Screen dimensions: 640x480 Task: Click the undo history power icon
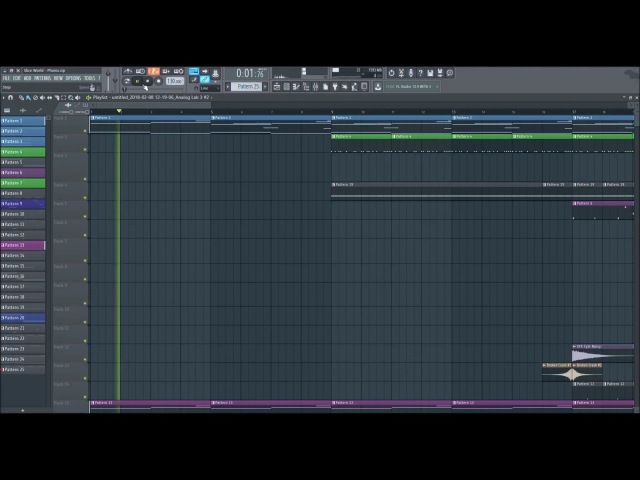[x=391, y=73]
